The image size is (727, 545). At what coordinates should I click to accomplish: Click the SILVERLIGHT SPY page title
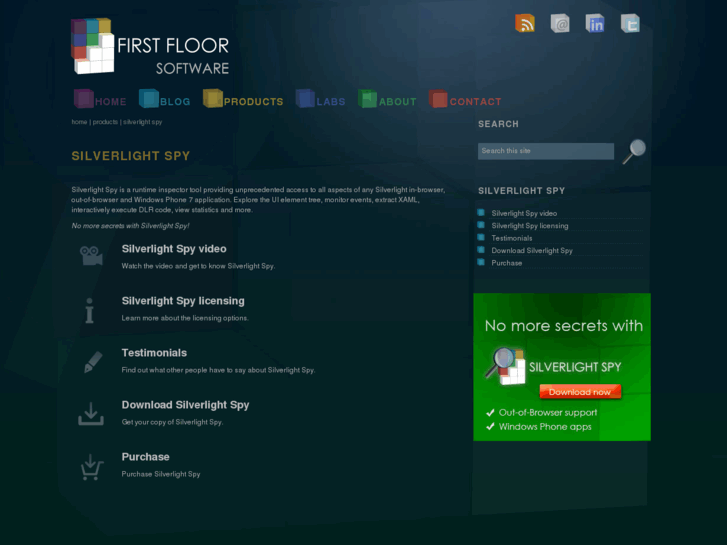pyautogui.click(x=131, y=156)
